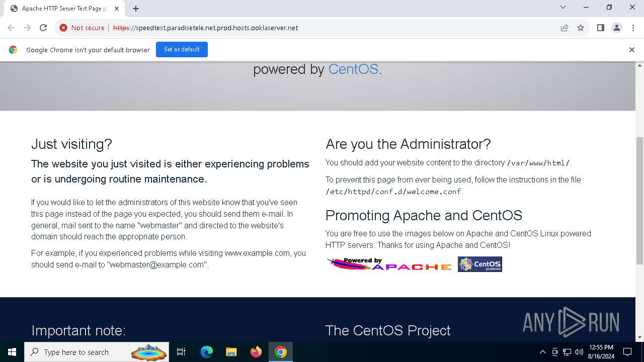Launch Microsoft Edge from the taskbar
Screen dimensions: 644x362
pos(206,352)
